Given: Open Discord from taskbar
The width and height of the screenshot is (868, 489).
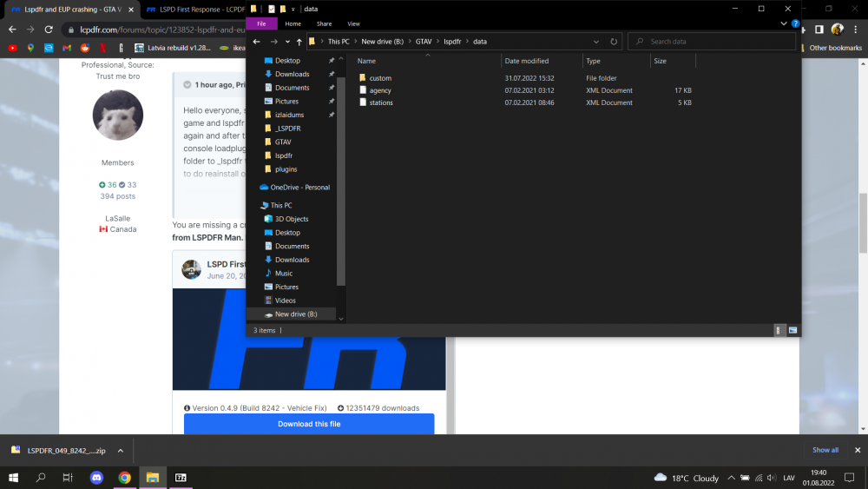Looking at the screenshot, I should coord(96,478).
